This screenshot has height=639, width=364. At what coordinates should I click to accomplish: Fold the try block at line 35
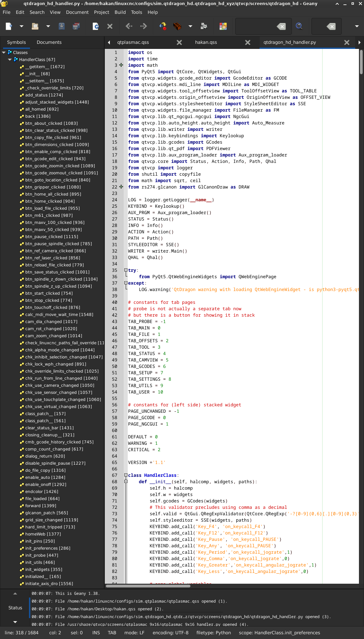pyautogui.click(x=126, y=270)
